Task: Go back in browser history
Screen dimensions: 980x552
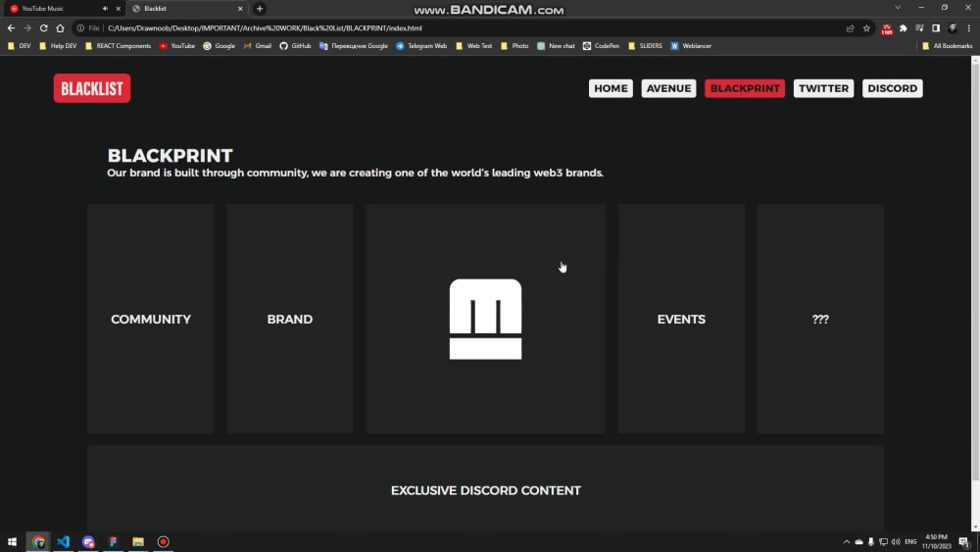Action: (x=11, y=28)
